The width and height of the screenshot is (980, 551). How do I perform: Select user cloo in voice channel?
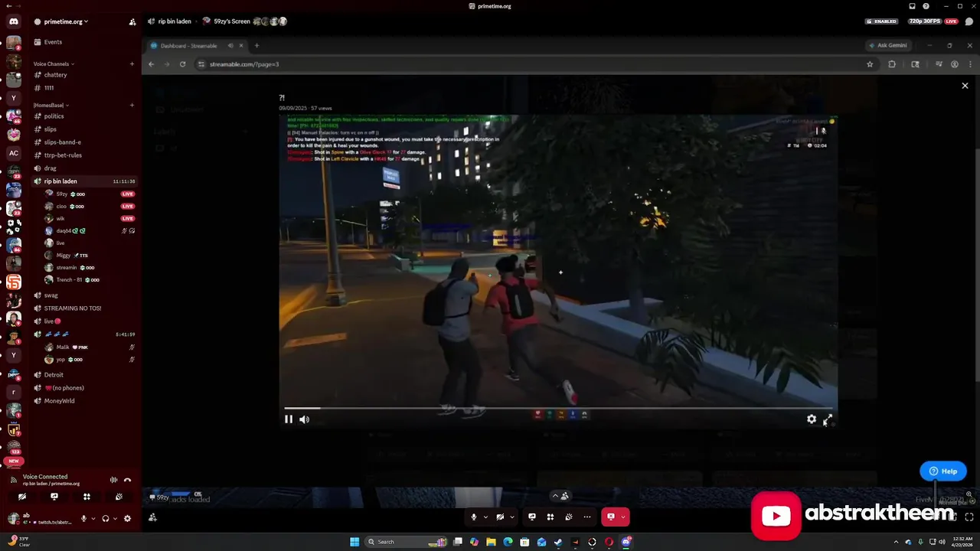61,207
